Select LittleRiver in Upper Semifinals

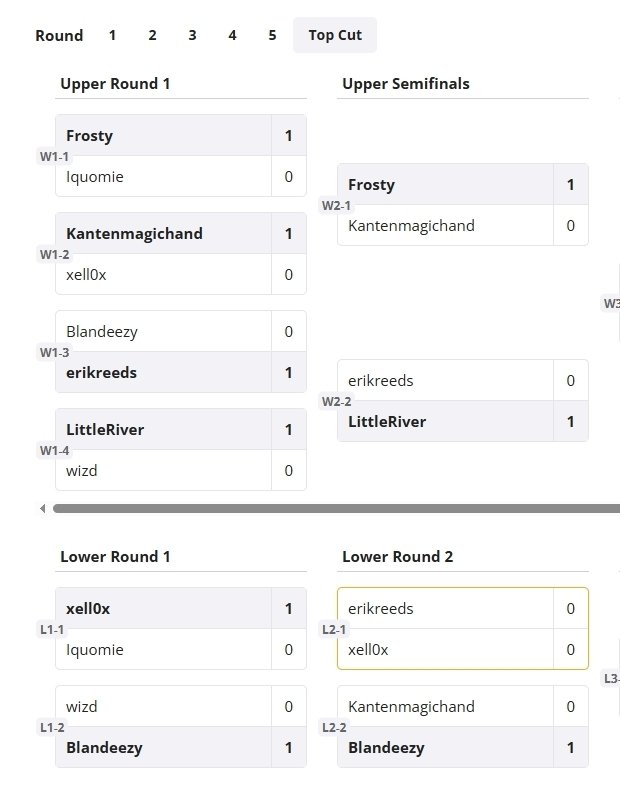(x=387, y=422)
